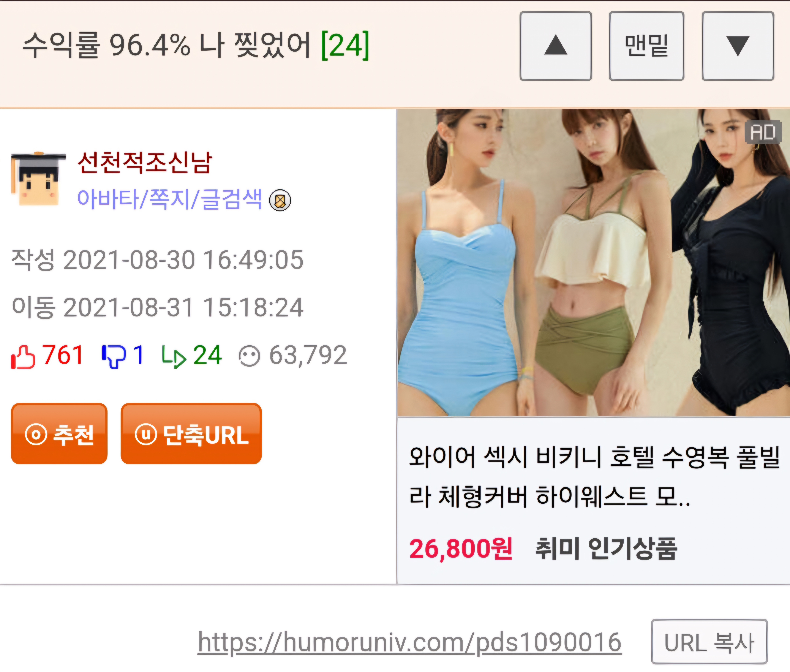Click the view count face icon
Image resolution: width=790 pixels, height=672 pixels.
tap(249, 356)
